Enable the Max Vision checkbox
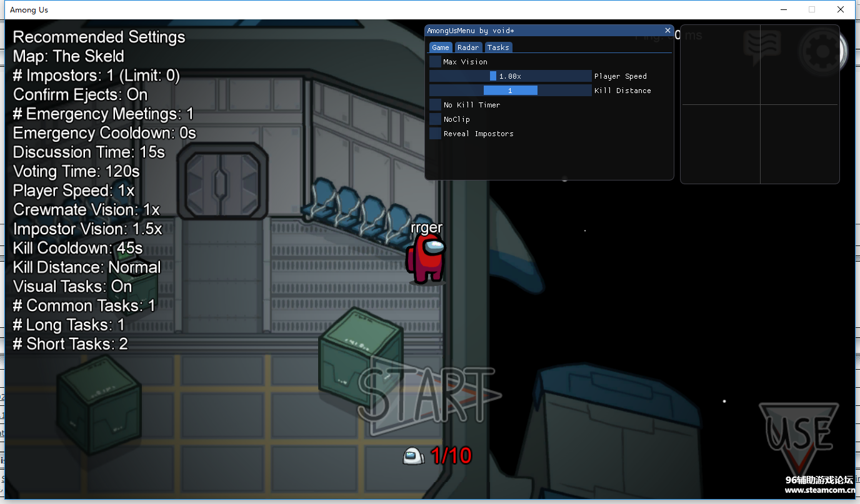Image resolution: width=860 pixels, height=504 pixels. (435, 62)
